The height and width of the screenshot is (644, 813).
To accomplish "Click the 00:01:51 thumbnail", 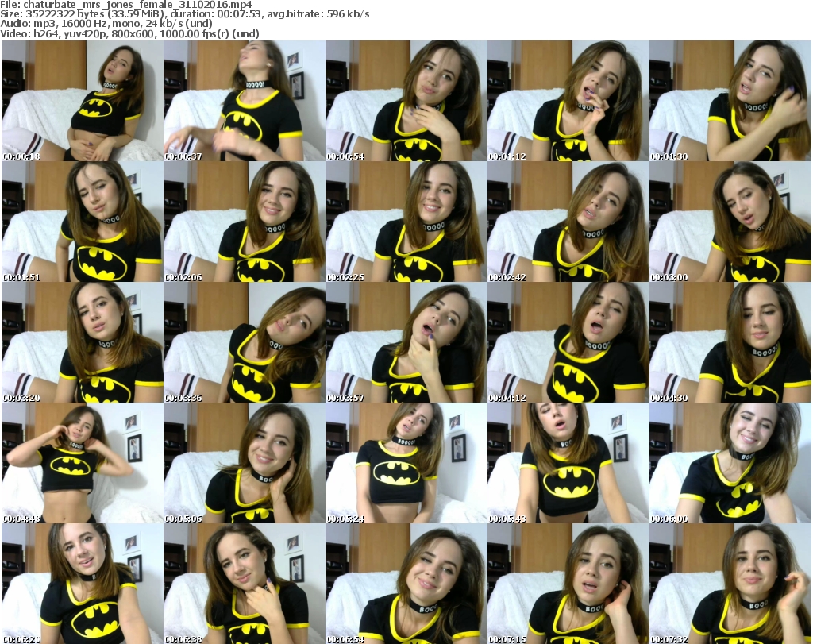I will pos(82,222).
